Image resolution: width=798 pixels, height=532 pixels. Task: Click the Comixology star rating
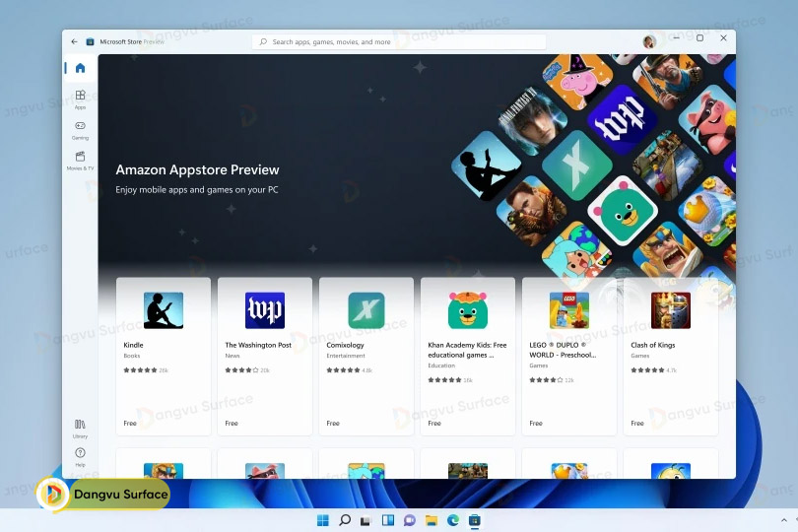pyautogui.click(x=343, y=370)
